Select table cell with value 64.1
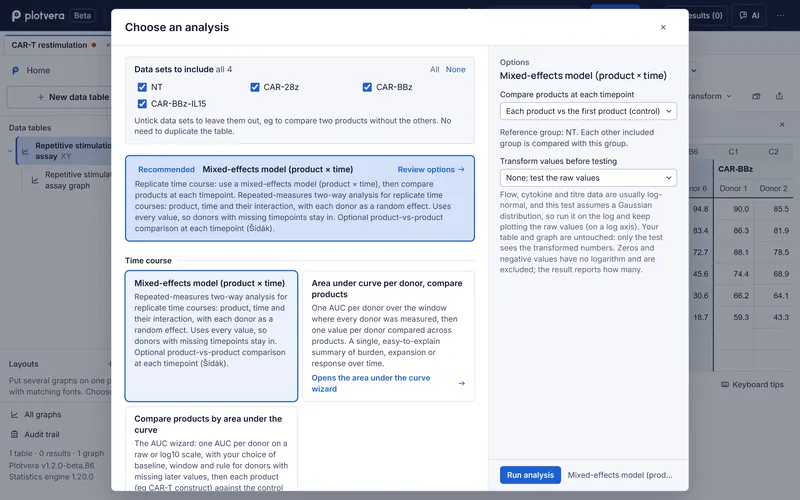The width and height of the screenshot is (800, 500). point(773,295)
